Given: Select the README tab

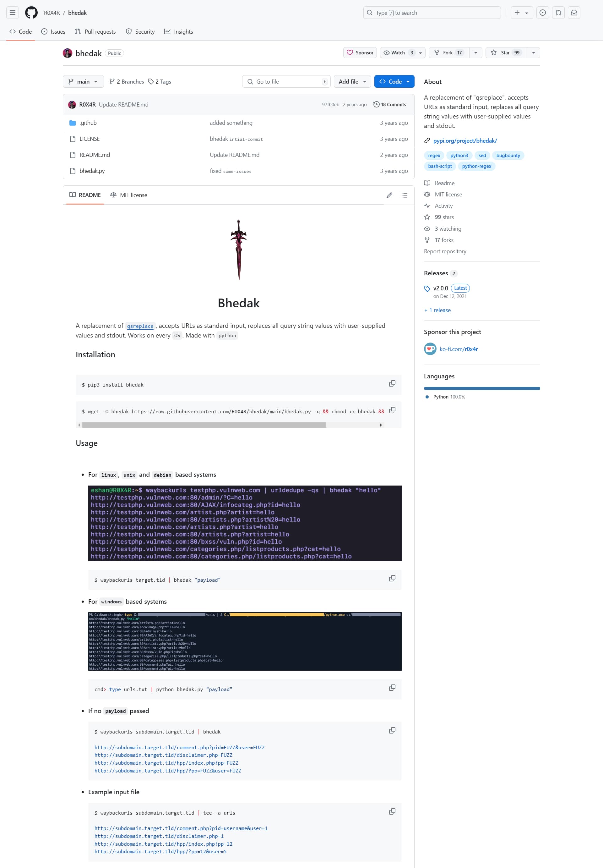Looking at the screenshot, I should coord(85,195).
